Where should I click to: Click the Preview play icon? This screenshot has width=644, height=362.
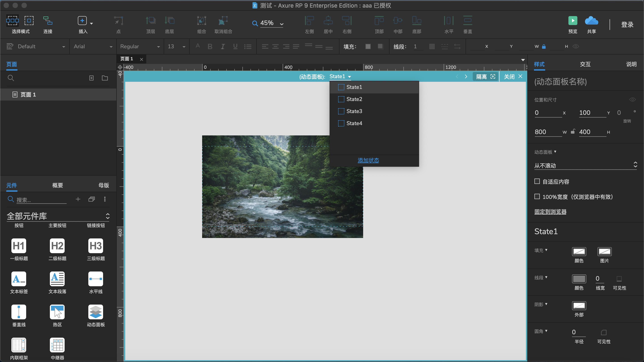(572, 21)
